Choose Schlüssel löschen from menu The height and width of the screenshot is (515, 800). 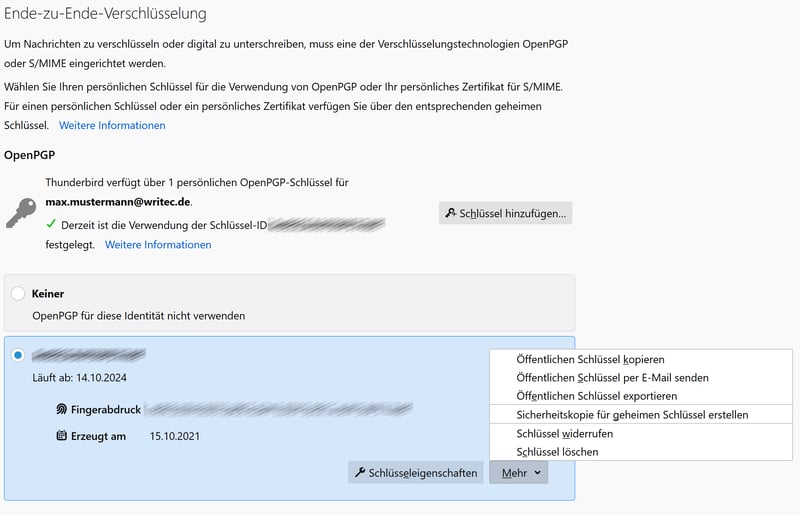pos(557,452)
